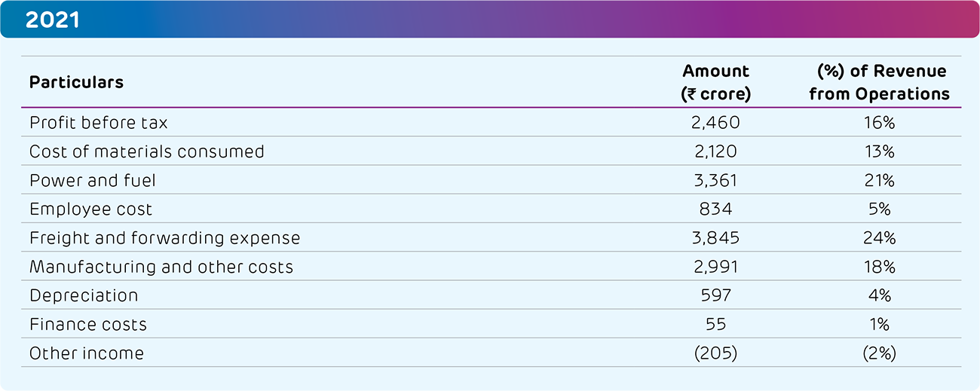
Task: Click the Finance costs row label
Action: pos(88,324)
